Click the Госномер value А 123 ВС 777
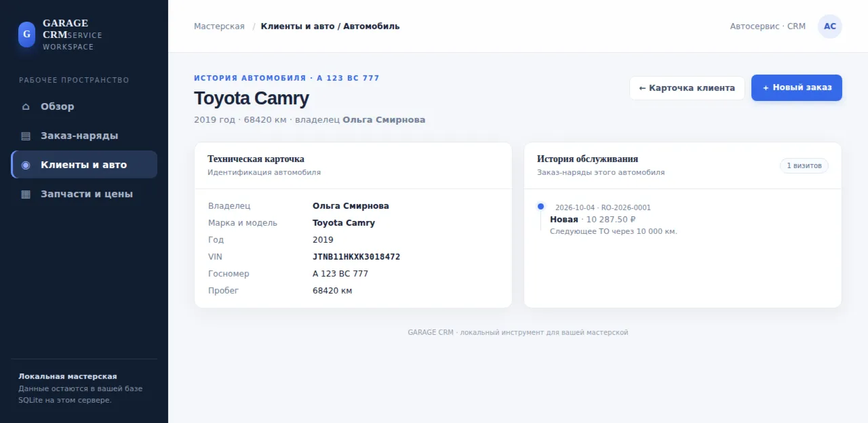 340,274
